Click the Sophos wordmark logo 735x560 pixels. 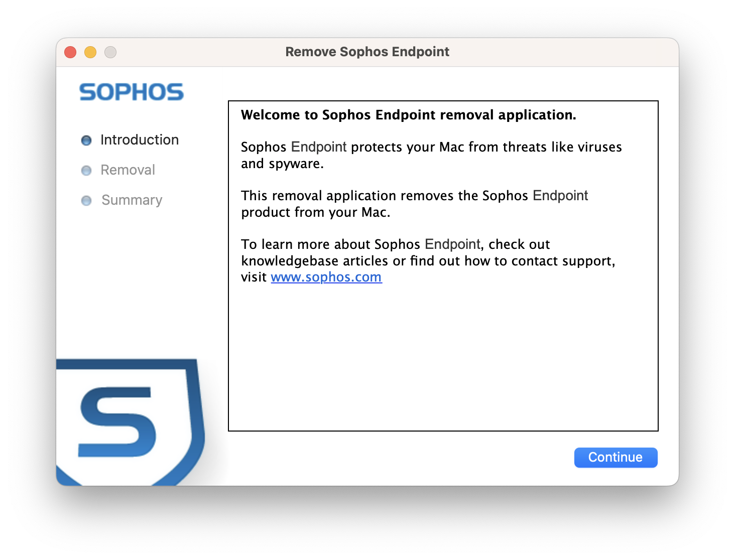coord(132,92)
